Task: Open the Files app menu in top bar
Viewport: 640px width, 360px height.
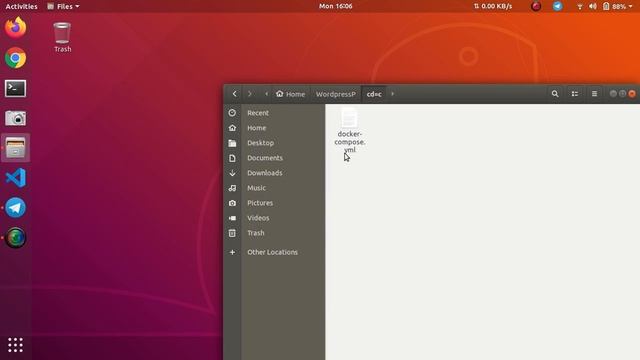Action: pyautogui.click(x=63, y=6)
